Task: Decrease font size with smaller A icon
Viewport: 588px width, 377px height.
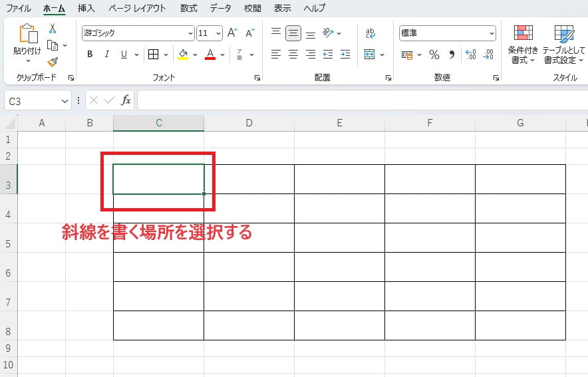Action: point(249,33)
